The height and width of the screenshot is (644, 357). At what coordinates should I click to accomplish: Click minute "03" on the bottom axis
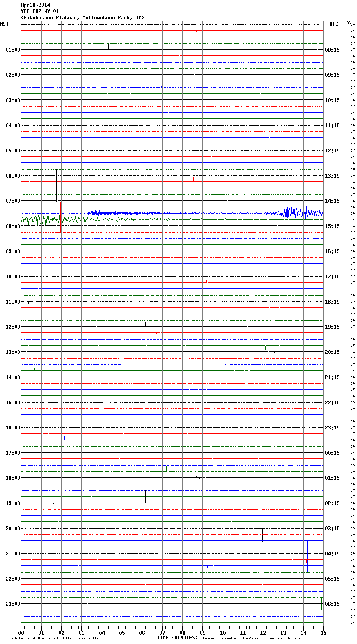coord(81,633)
